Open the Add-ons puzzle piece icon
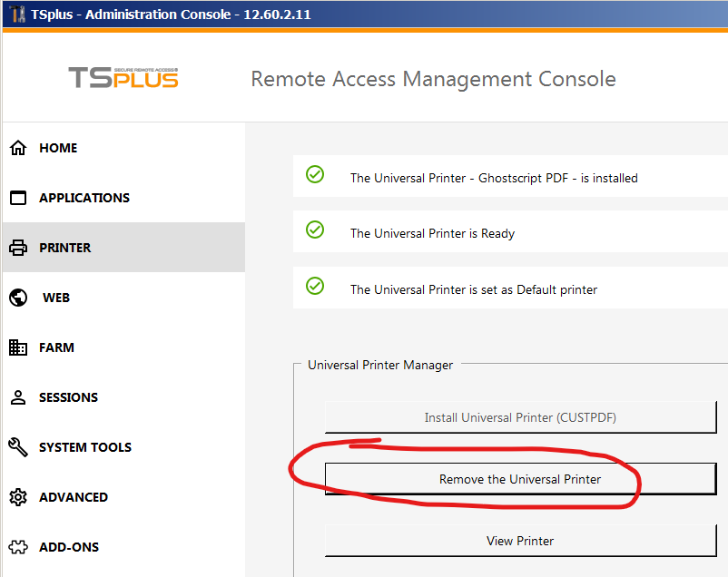 coord(17,547)
